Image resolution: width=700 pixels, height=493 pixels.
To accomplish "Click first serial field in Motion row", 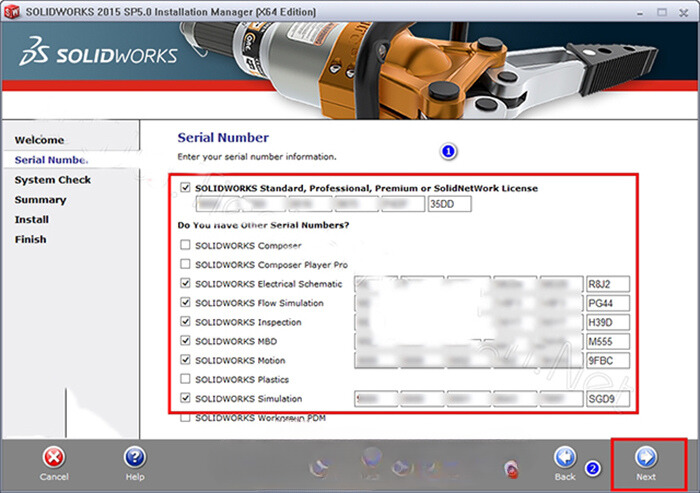I will [x=376, y=360].
